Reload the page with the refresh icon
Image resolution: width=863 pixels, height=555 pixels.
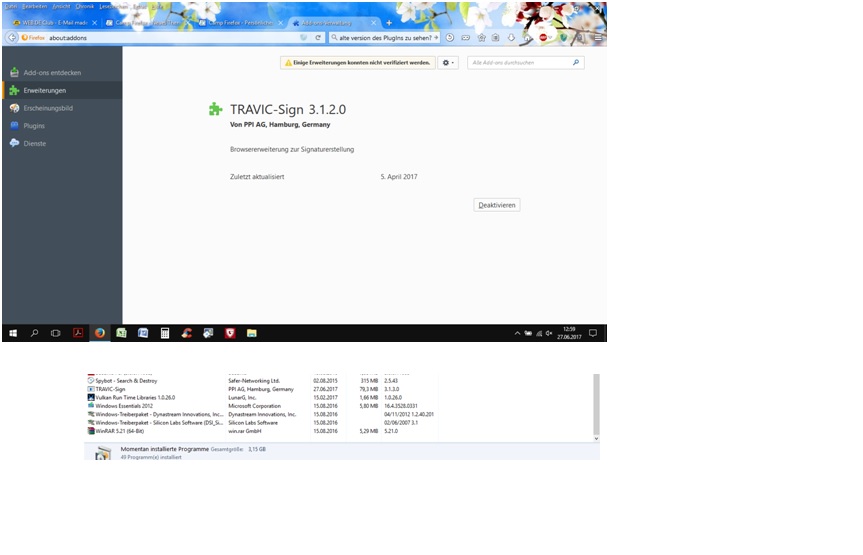click(318, 37)
